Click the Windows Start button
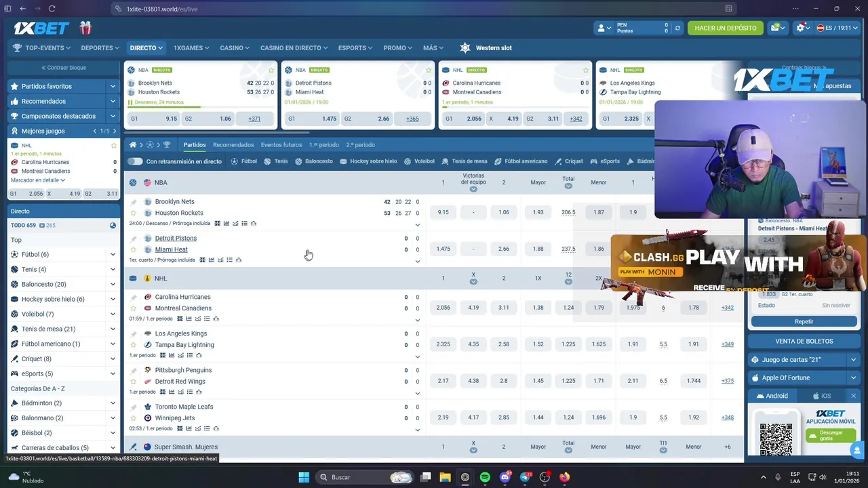Image resolution: width=868 pixels, height=488 pixels. pos(304,477)
